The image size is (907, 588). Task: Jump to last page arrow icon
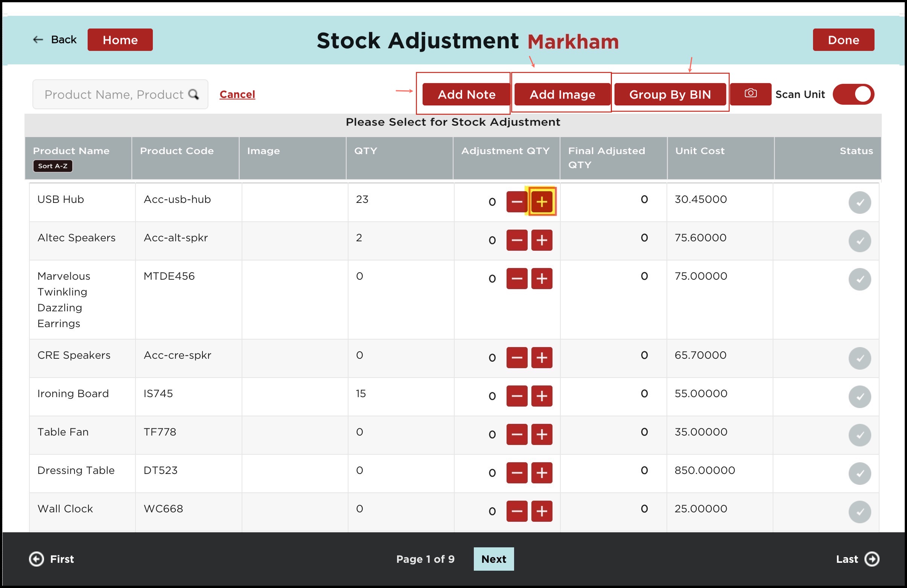coord(872,559)
